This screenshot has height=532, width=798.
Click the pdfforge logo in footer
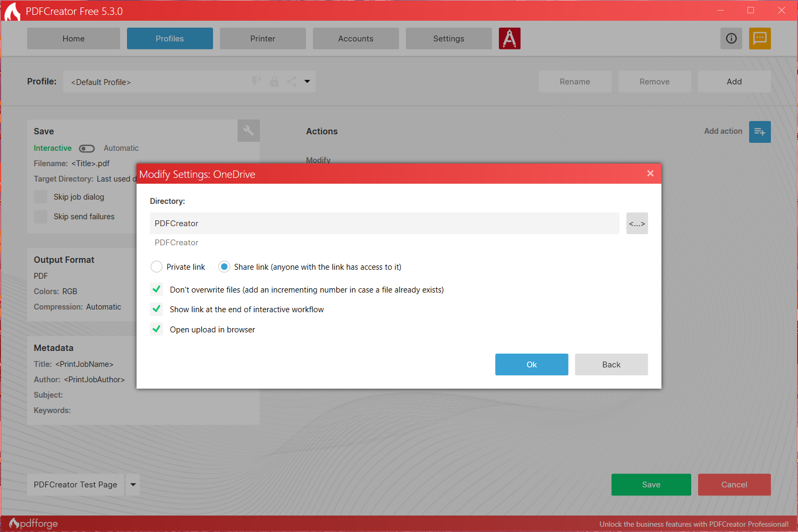tap(33, 524)
